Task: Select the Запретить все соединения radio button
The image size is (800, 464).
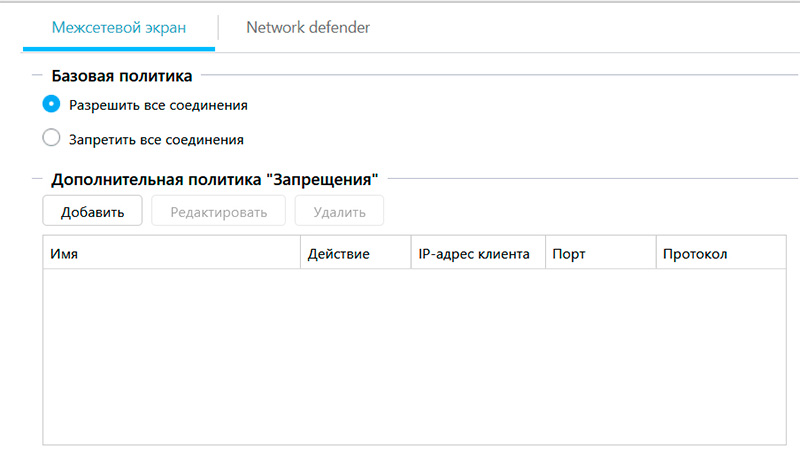Action: click(52, 139)
